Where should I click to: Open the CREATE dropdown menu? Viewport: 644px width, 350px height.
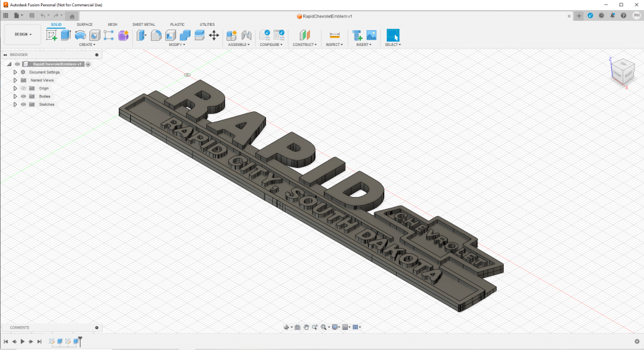tap(87, 45)
